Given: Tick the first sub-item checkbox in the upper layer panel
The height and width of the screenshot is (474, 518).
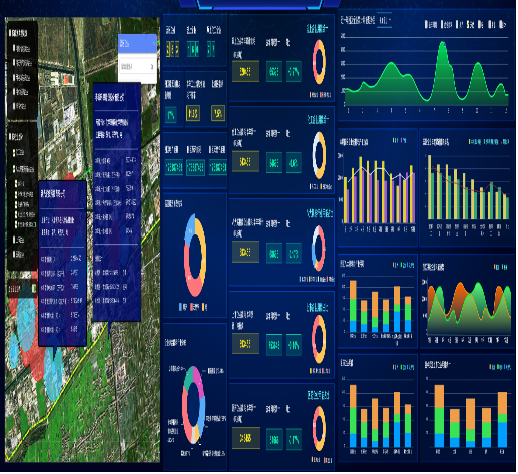Looking at the screenshot, I should [15, 49].
